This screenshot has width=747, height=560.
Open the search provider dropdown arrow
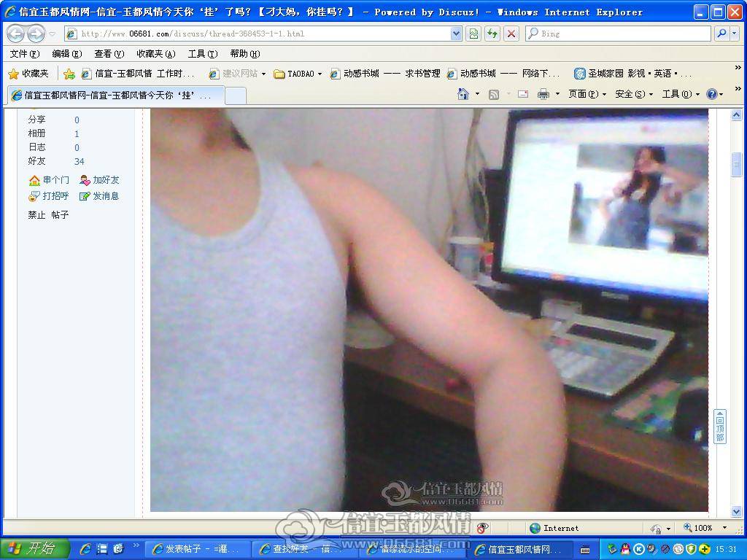(x=735, y=34)
